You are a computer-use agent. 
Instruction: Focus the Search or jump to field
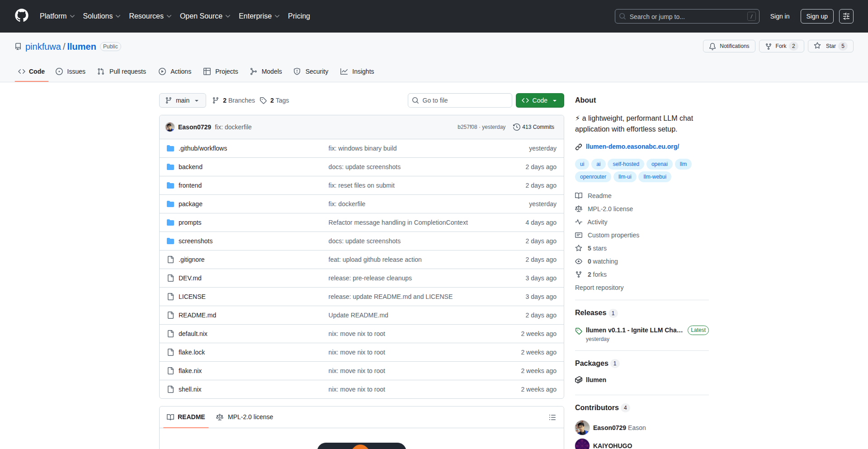coord(687,16)
